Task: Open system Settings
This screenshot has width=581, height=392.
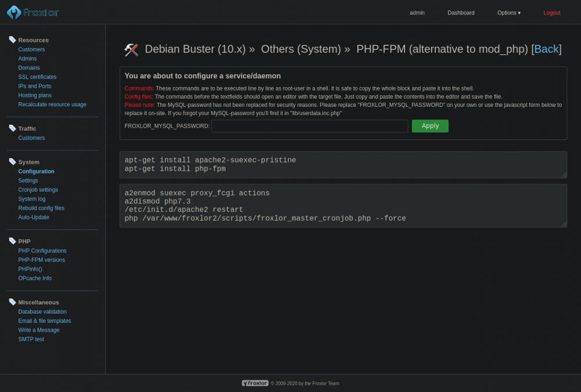Action: tap(28, 181)
